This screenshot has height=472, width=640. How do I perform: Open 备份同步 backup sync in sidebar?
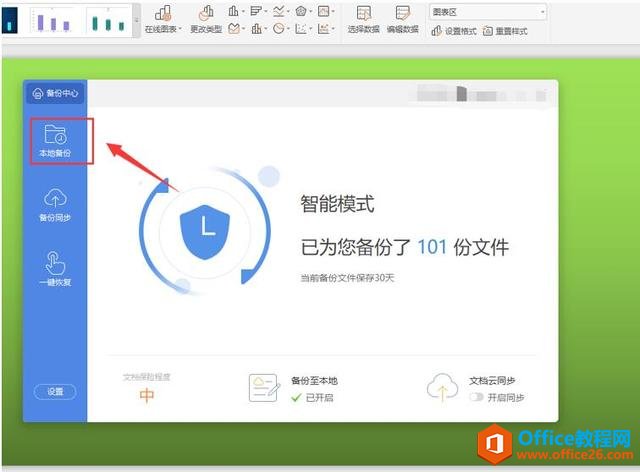pos(55,205)
